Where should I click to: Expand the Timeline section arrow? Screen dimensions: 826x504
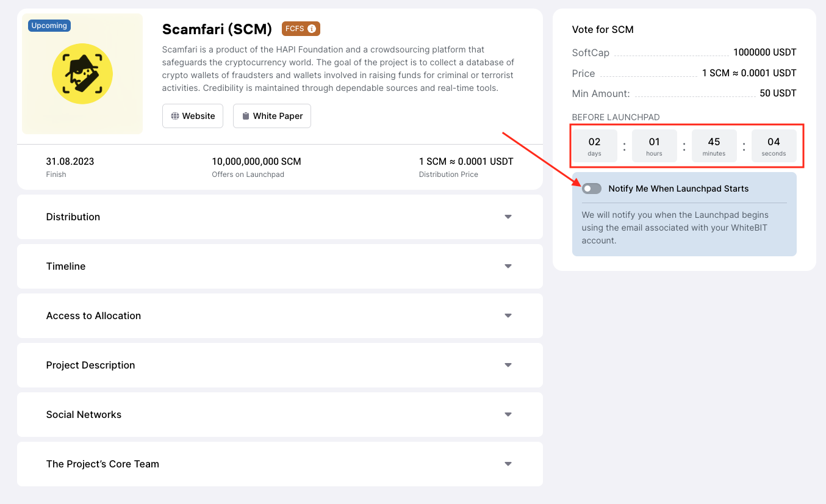(x=508, y=266)
